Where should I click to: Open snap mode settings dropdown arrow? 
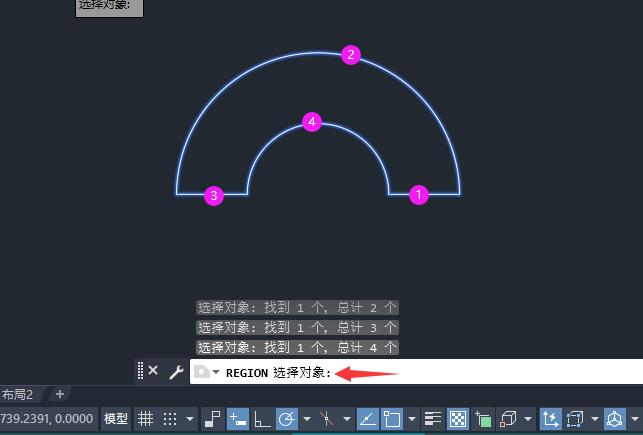click(189, 419)
